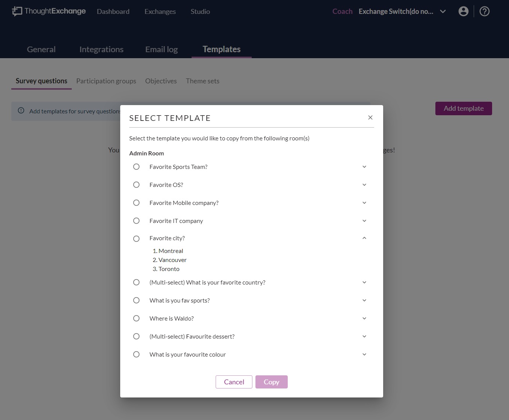Select the Templates tab

click(222, 49)
